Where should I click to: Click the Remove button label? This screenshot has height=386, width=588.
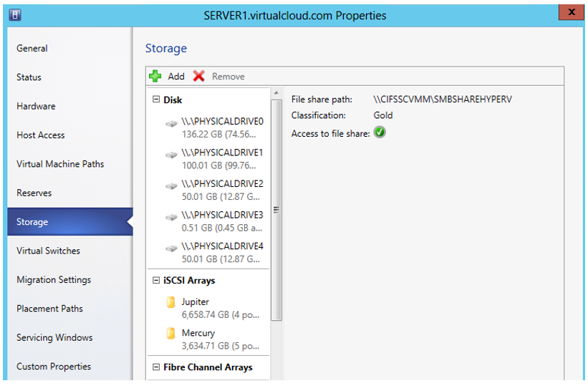pyautogui.click(x=228, y=77)
